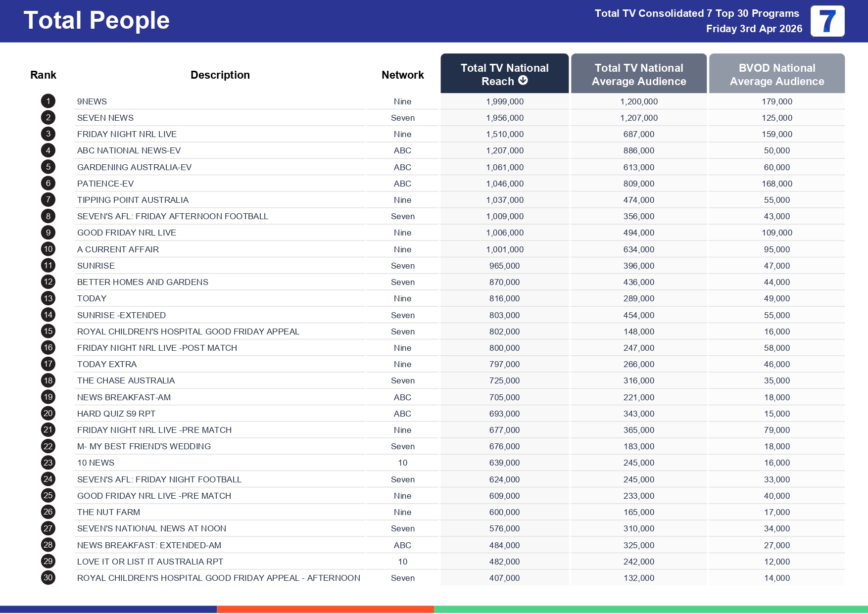Click the orange segment of footer bar

[325, 610]
